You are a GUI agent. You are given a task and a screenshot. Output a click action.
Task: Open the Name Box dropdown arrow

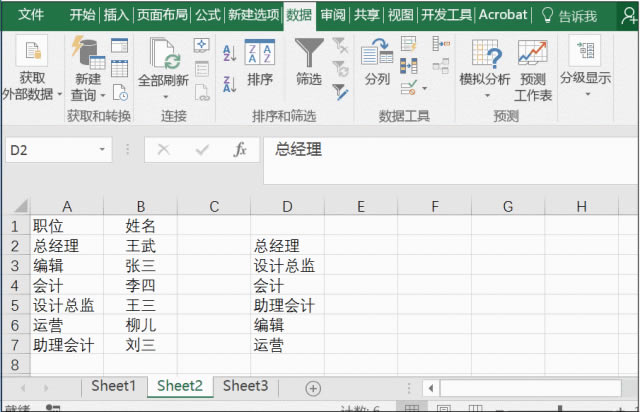tap(102, 150)
